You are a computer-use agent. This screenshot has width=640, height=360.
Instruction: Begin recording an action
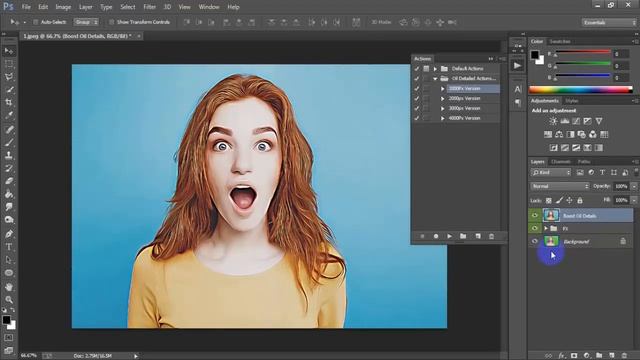coord(436,236)
